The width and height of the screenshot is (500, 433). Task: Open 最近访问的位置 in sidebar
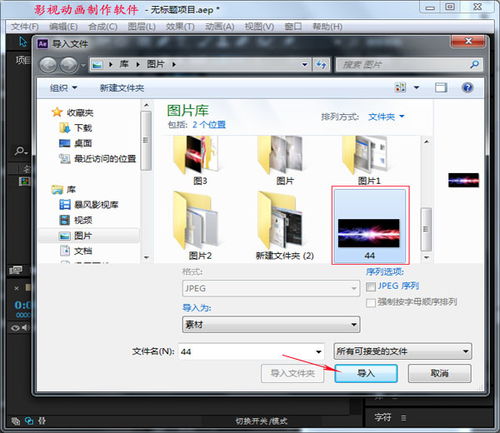[97, 159]
